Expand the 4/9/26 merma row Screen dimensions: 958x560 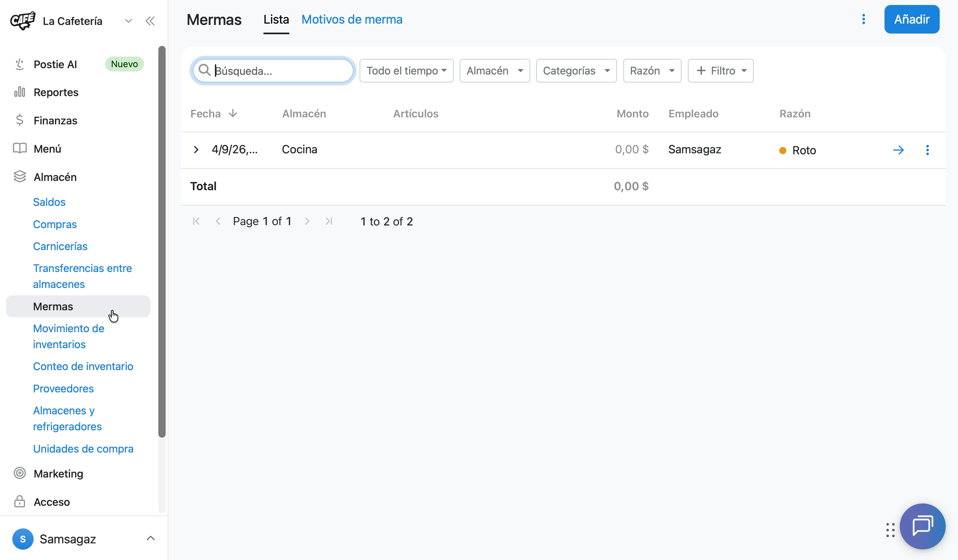[196, 150]
